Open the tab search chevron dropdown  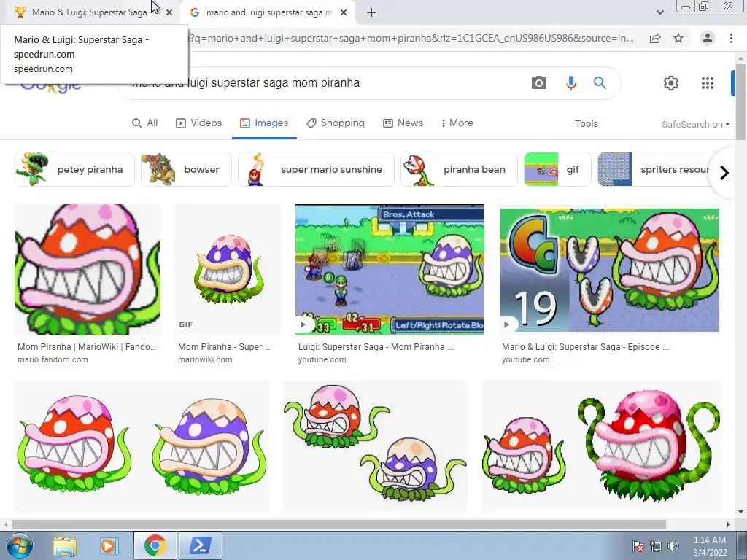659,12
